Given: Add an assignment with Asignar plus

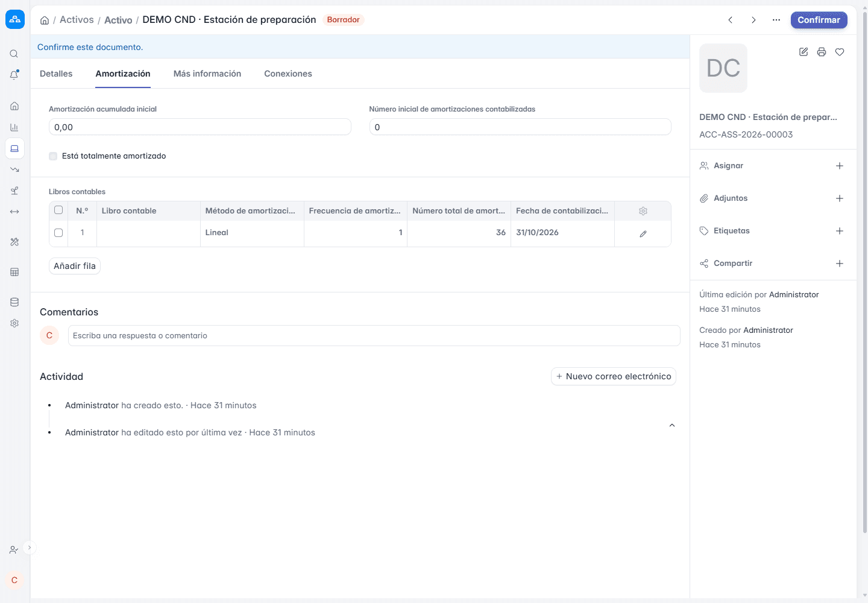Looking at the screenshot, I should click(x=840, y=166).
